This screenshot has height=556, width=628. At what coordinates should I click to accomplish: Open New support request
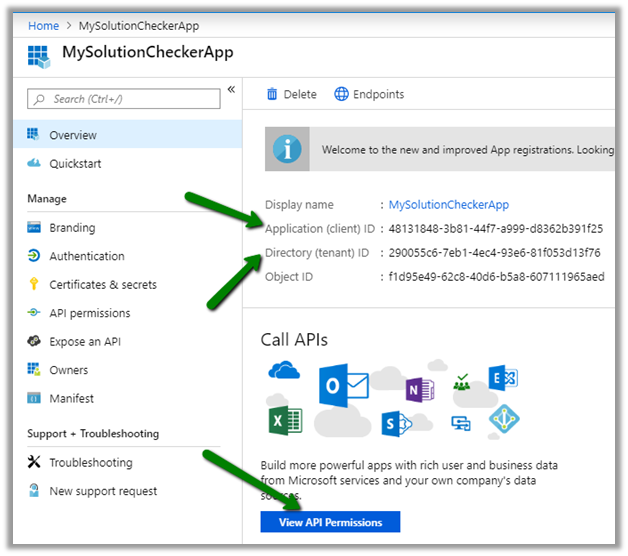point(103,491)
